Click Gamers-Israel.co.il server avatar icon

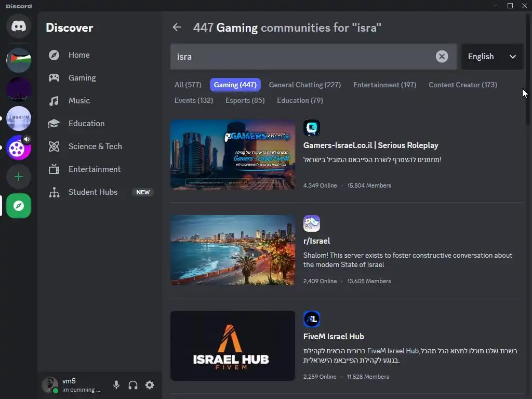[312, 128]
